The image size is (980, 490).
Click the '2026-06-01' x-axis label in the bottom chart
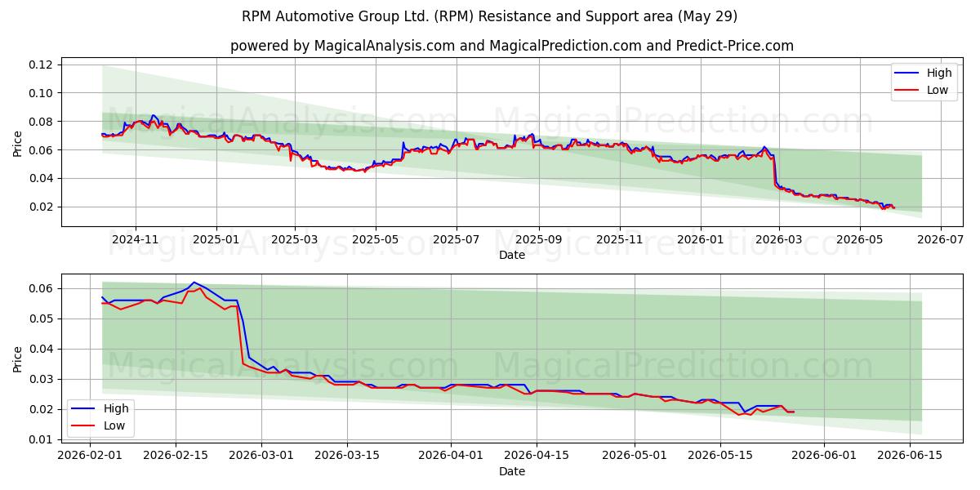tap(824, 457)
